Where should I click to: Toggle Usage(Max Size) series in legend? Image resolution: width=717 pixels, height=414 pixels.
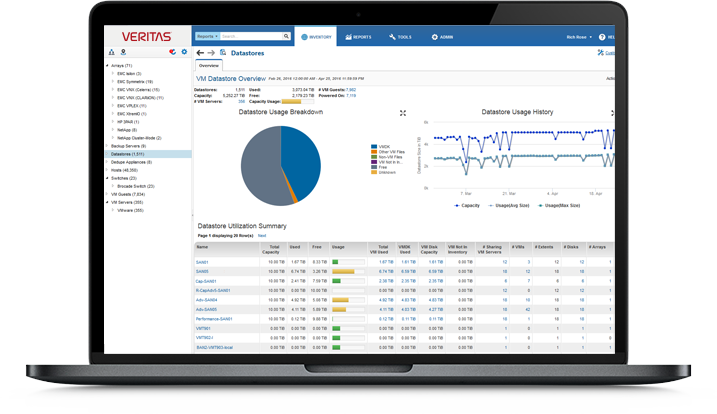[x=559, y=205]
